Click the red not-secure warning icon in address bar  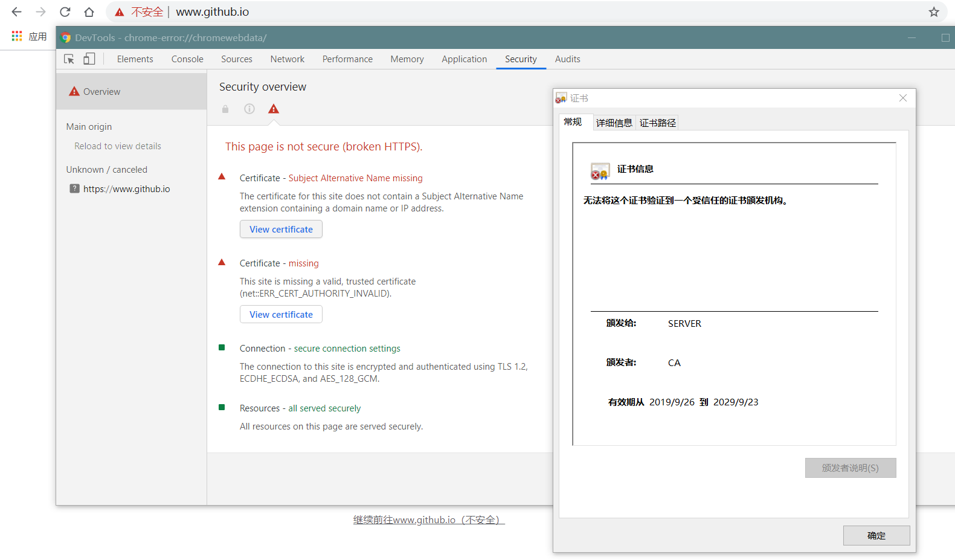pos(120,12)
